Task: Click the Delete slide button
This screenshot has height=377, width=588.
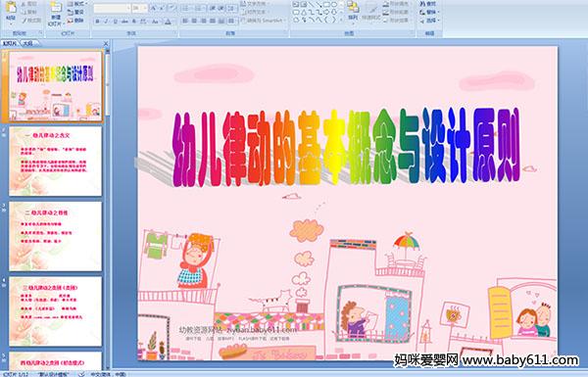Action: point(76,21)
